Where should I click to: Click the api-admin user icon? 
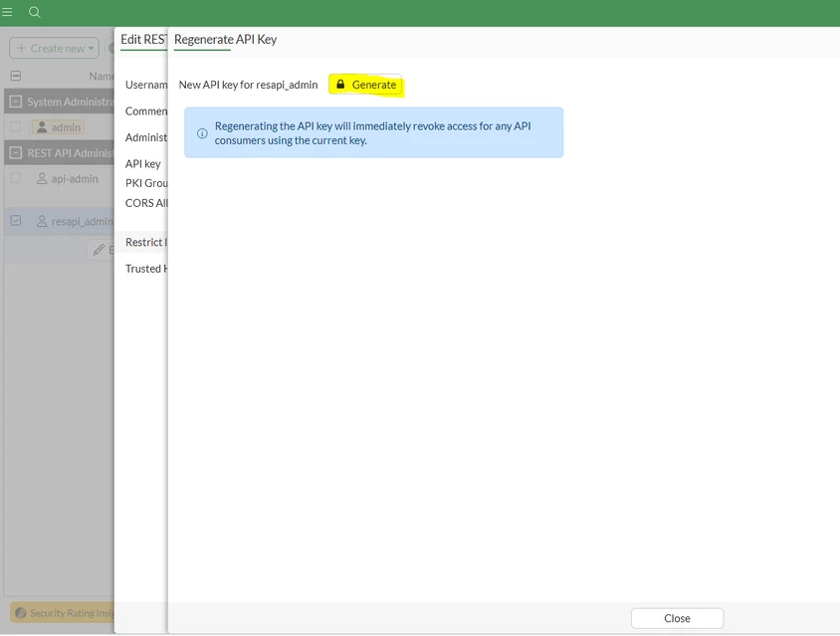coord(42,178)
